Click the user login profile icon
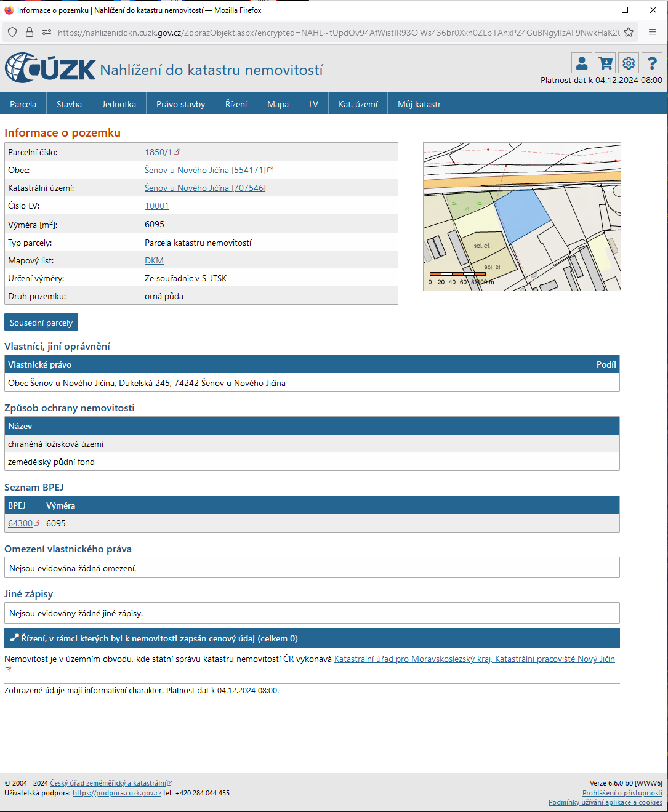Viewport: 668px width, 812px height. [582, 63]
